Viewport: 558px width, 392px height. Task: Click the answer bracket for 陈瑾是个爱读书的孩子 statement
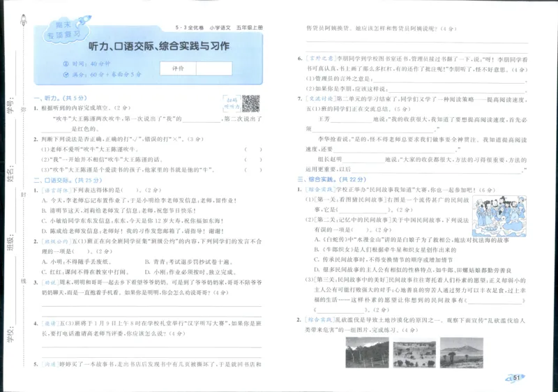pyautogui.click(x=253, y=169)
